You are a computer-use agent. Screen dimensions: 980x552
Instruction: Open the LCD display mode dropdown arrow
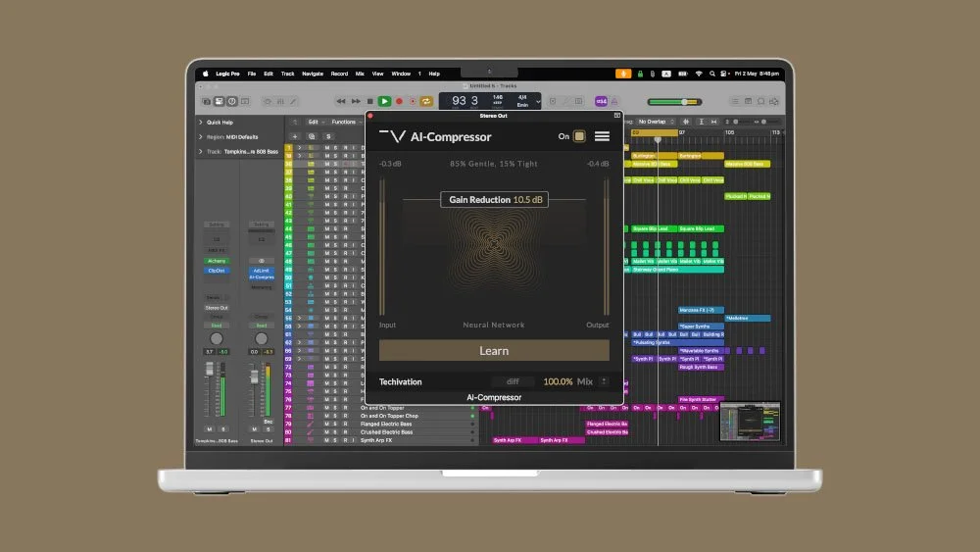coord(538,101)
